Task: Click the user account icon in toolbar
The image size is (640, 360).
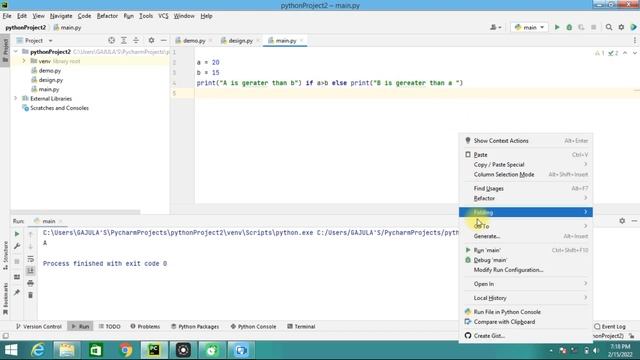Action: coord(496,27)
